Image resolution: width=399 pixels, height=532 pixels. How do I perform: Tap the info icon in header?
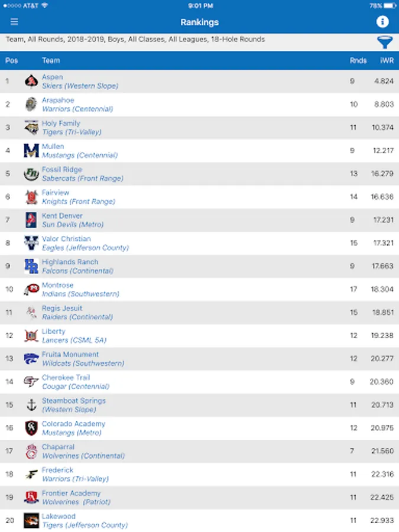pos(382,22)
